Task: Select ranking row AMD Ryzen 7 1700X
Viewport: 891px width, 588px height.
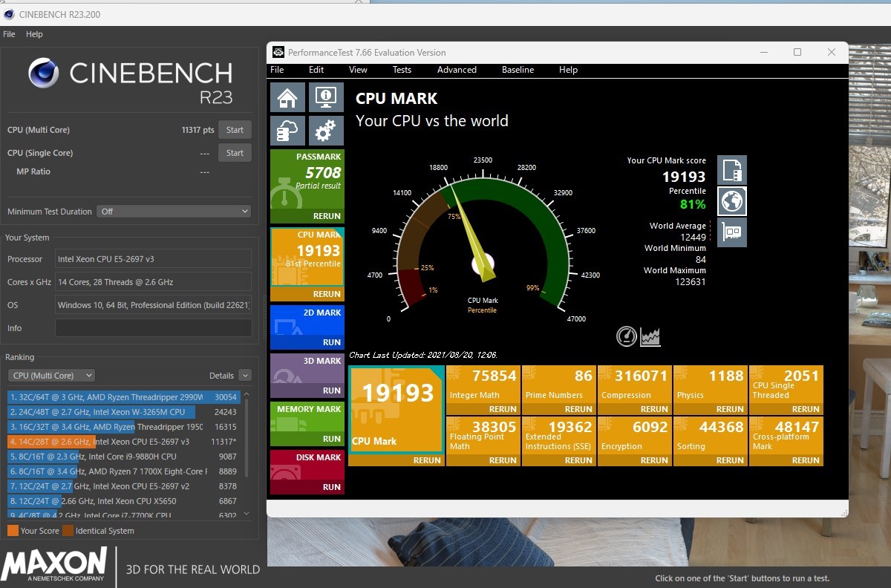Action: point(123,471)
